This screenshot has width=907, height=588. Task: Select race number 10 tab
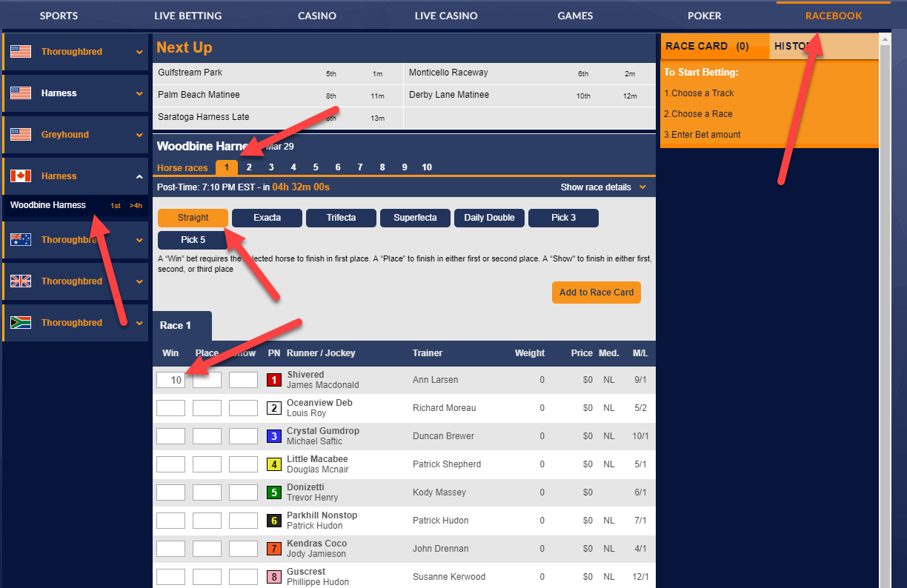427,167
